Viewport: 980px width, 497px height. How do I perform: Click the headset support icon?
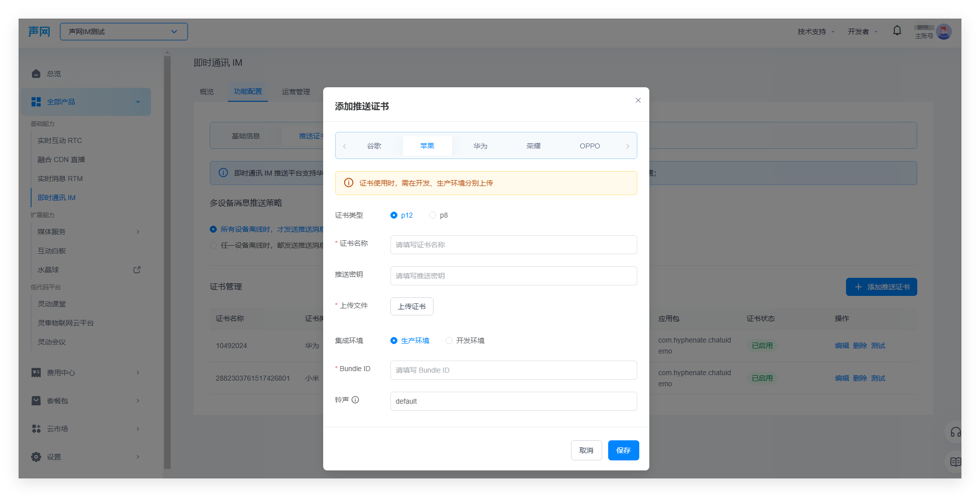pyautogui.click(x=955, y=432)
